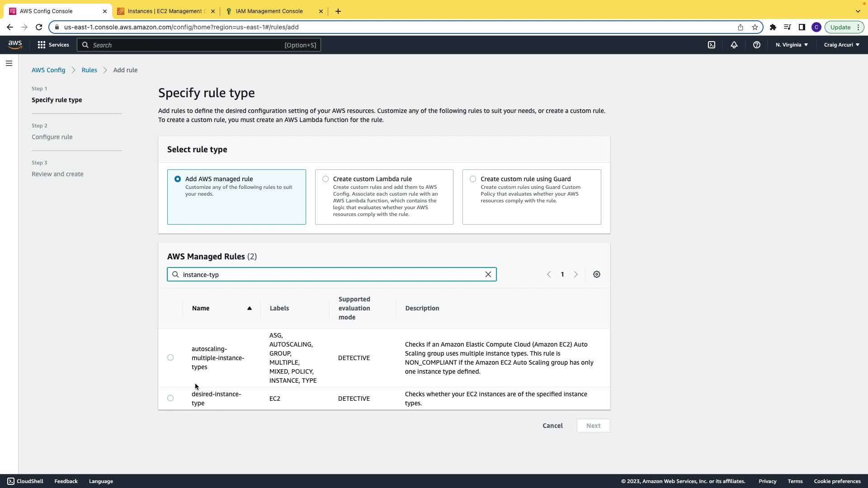868x488 pixels.
Task: Go to Rules breadcrumb link
Action: (89, 70)
